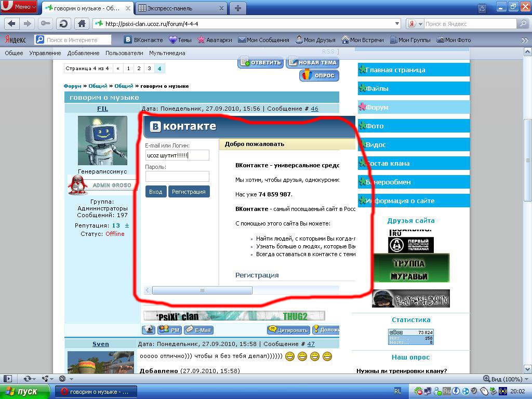Change FIL's reputation with ± link

127,225
